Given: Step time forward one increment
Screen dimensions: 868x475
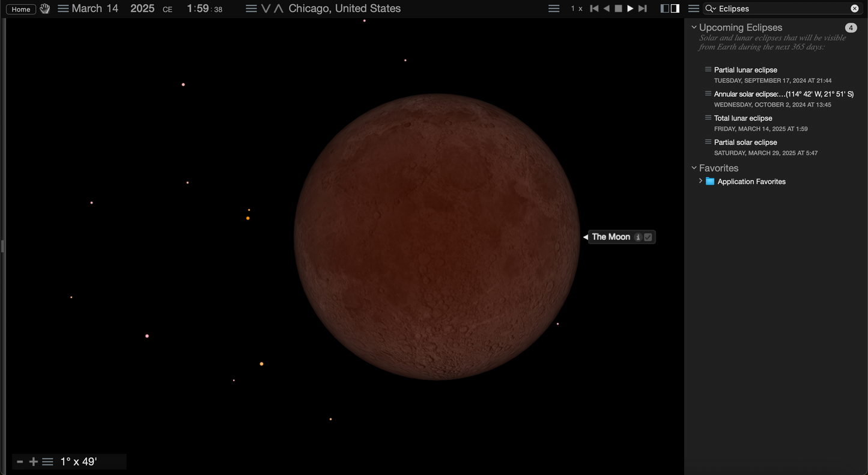Looking at the screenshot, I should tap(642, 8).
